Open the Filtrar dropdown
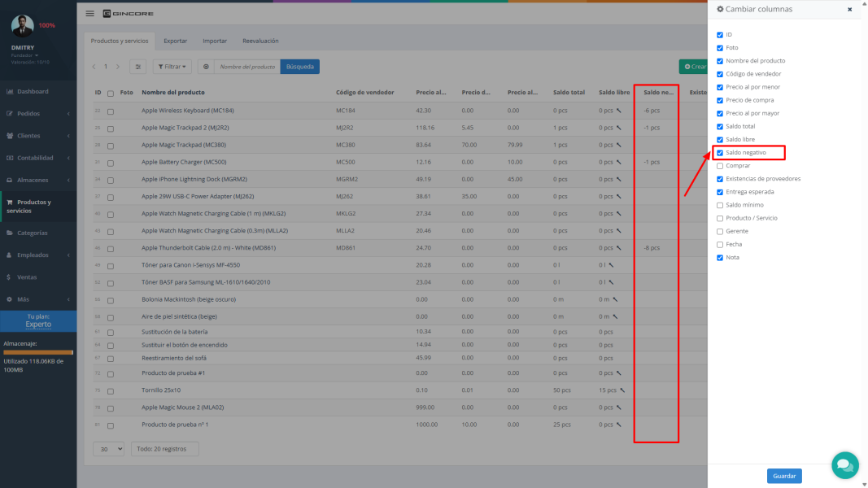The width and height of the screenshot is (868, 488). (x=172, y=67)
